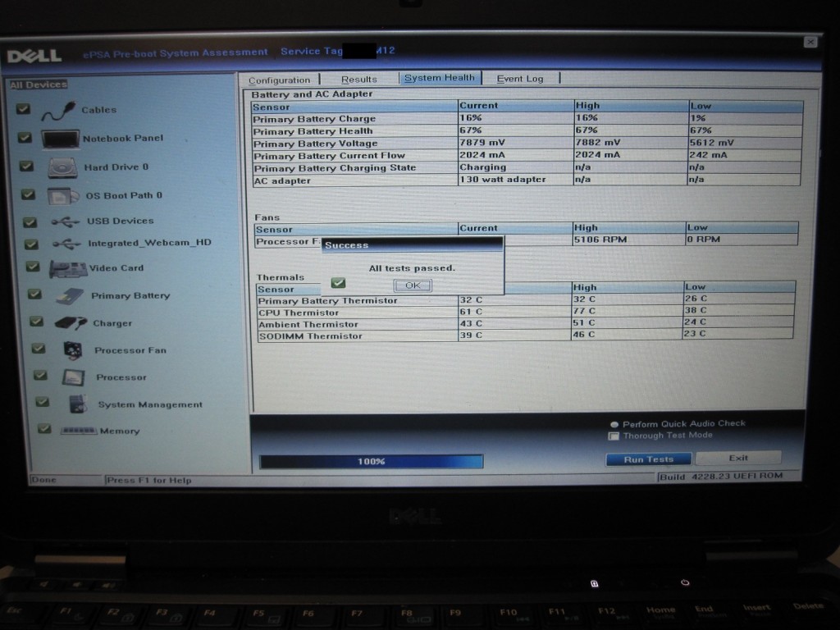Select the All Devices header

click(39, 84)
